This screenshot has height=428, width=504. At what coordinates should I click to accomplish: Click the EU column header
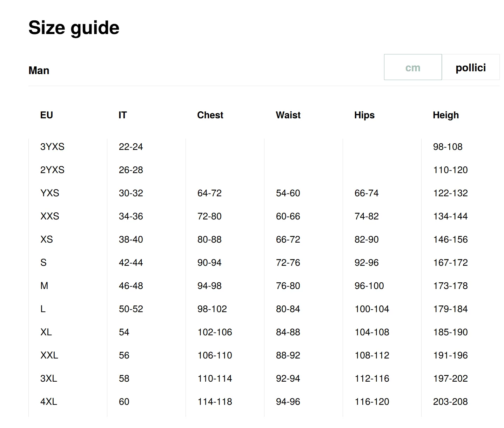click(47, 115)
